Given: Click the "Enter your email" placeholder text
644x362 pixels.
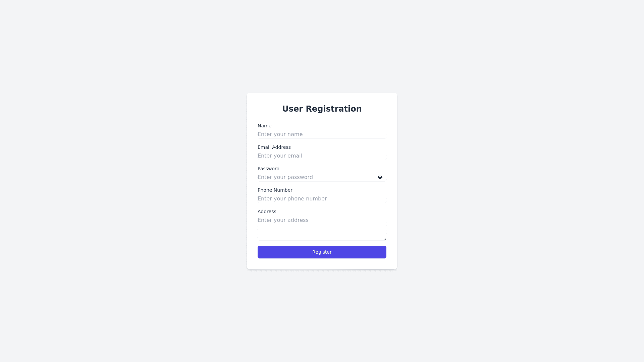Looking at the screenshot, I should (x=280, y=156).
